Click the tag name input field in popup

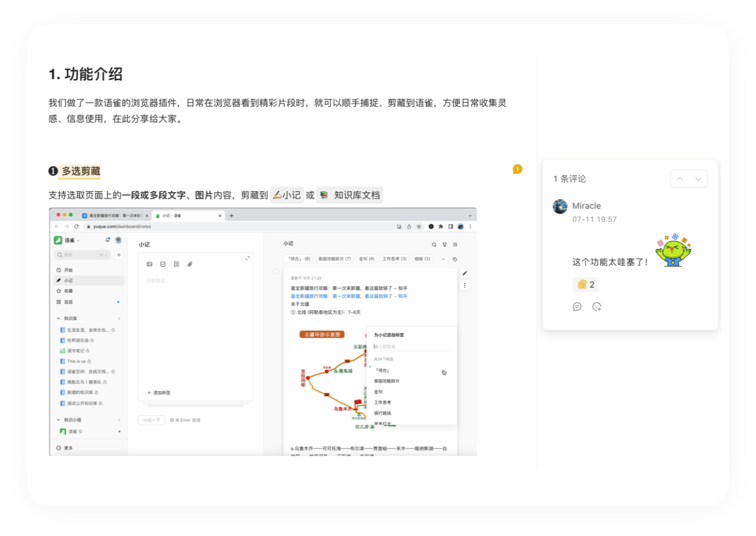click(x=411, y=346)
